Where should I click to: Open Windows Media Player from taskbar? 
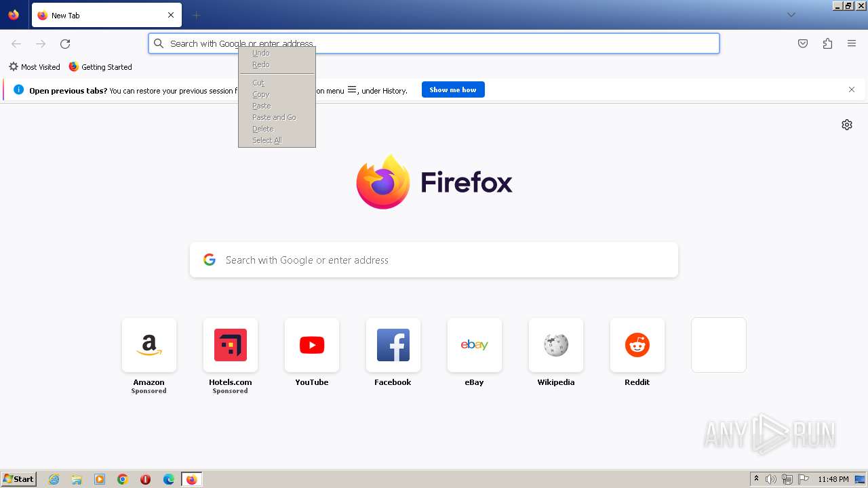coord(100,479)
